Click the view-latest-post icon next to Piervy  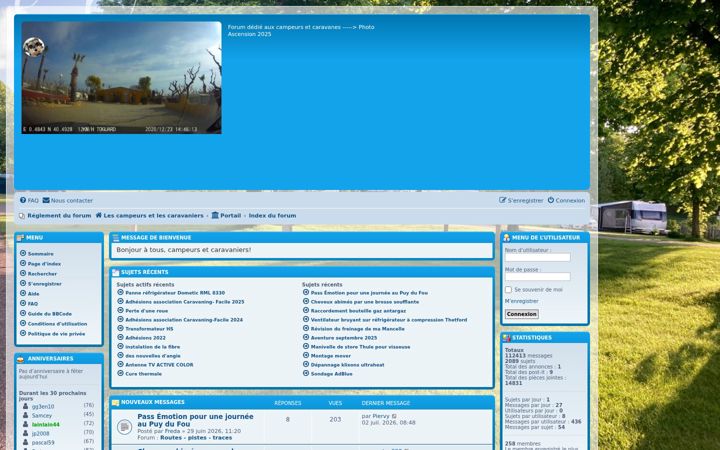click(x=394, y=416)
